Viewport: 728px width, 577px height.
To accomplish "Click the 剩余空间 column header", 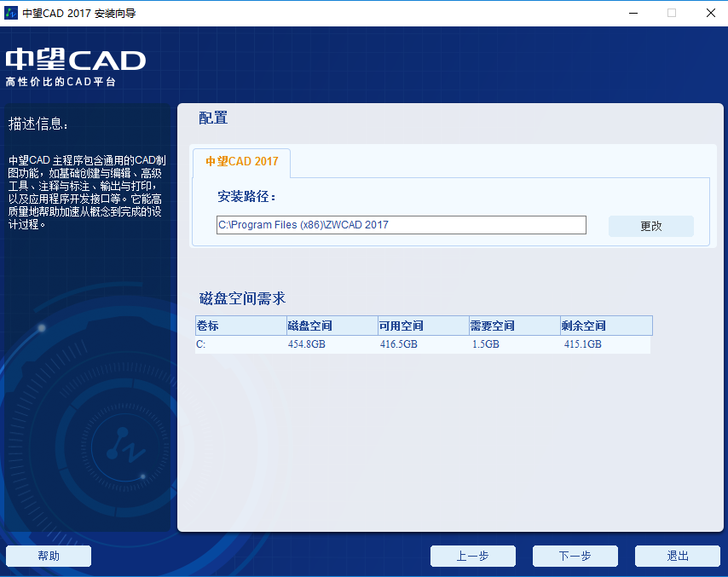I will [x=583, y=326].
